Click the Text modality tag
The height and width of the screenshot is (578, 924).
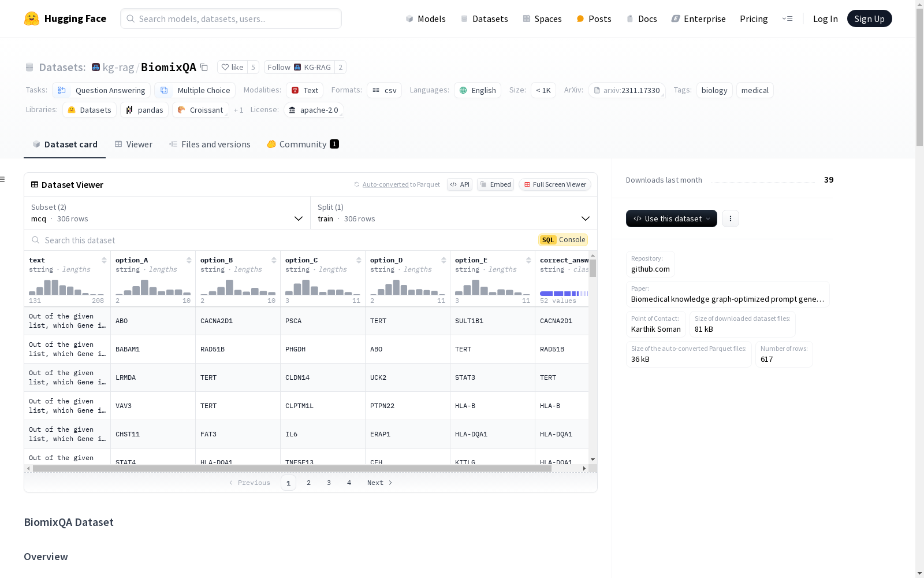point(305,90)
